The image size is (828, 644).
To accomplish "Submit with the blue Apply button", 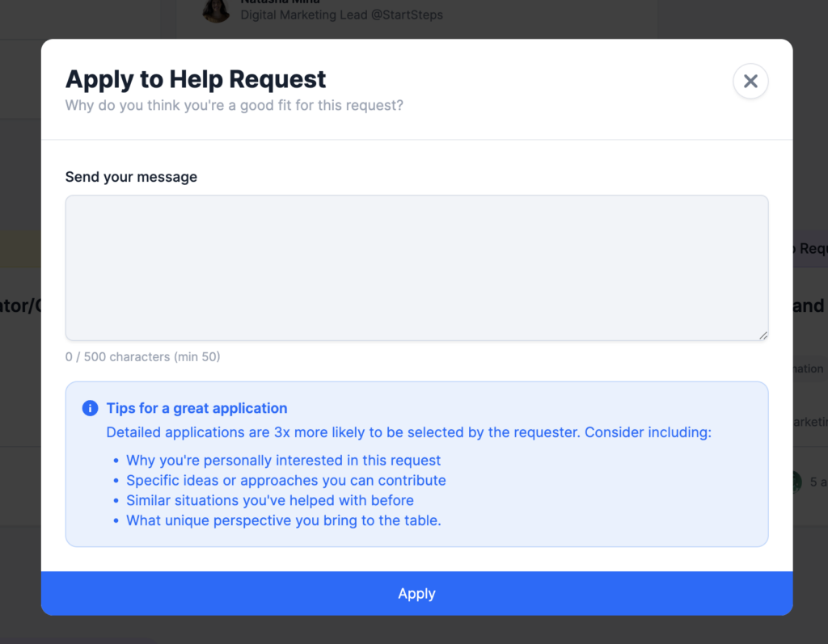I will (x=416, y=594).
